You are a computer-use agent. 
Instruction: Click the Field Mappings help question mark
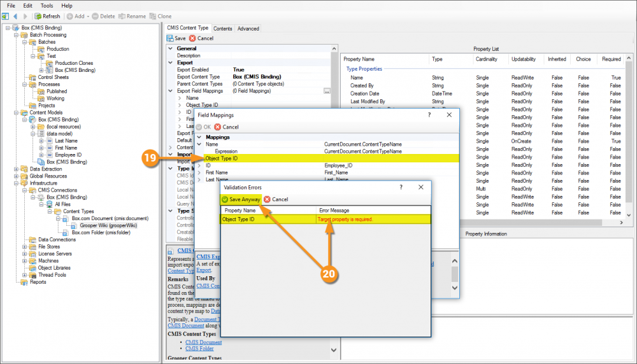click(x=429, y=115)
